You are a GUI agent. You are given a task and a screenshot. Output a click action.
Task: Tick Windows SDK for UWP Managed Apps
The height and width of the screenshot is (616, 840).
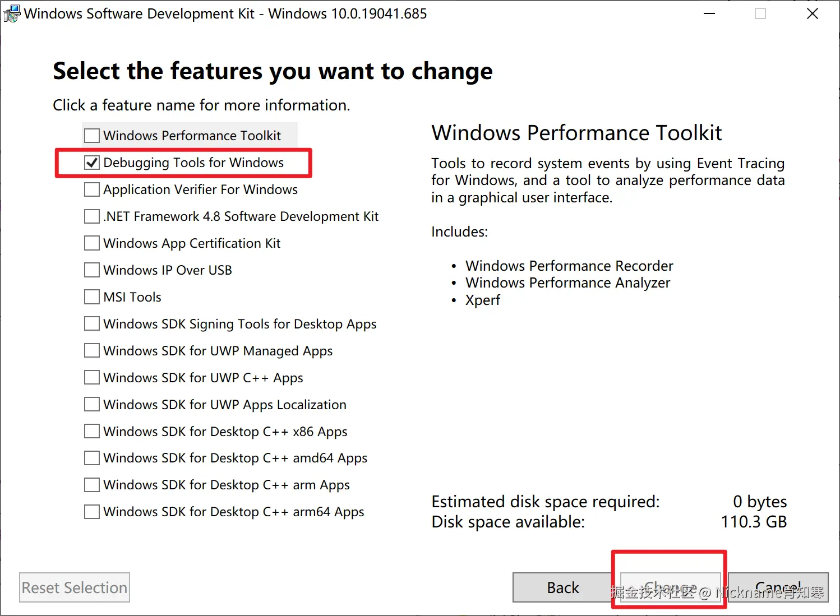pyautogui.click(x=92, y=351)
